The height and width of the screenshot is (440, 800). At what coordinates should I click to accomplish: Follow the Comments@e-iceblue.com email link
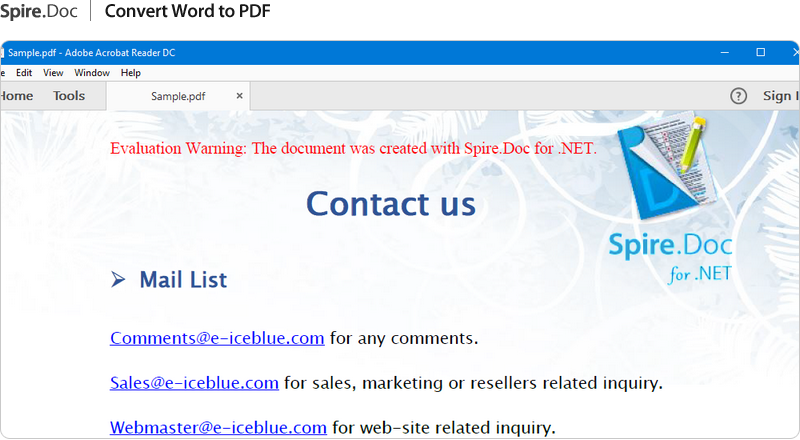pyautogui.click(x=217, y=338)
